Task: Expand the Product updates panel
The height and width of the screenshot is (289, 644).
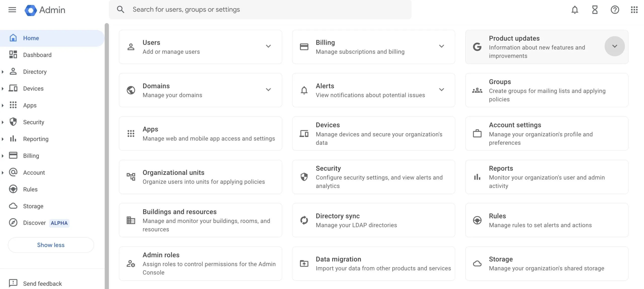Action: 615,46
